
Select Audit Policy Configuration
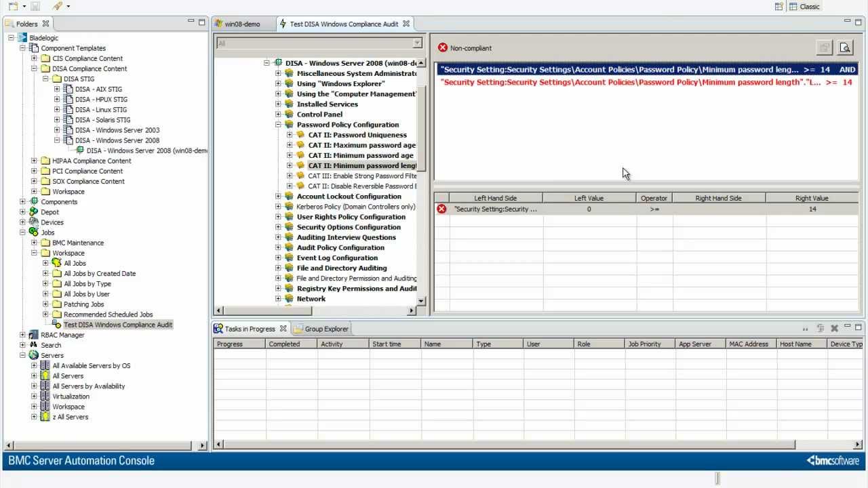click(x=340, y=247)
